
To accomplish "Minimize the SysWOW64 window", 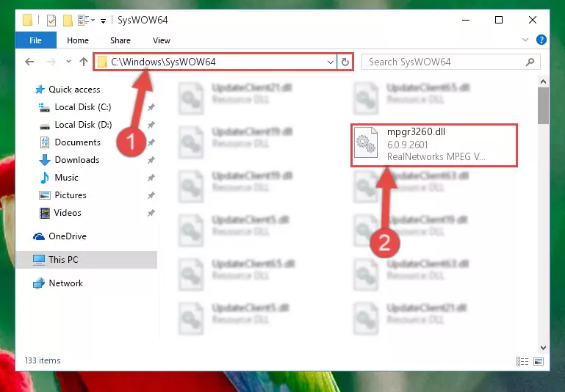I will click(x=466, y=20).
